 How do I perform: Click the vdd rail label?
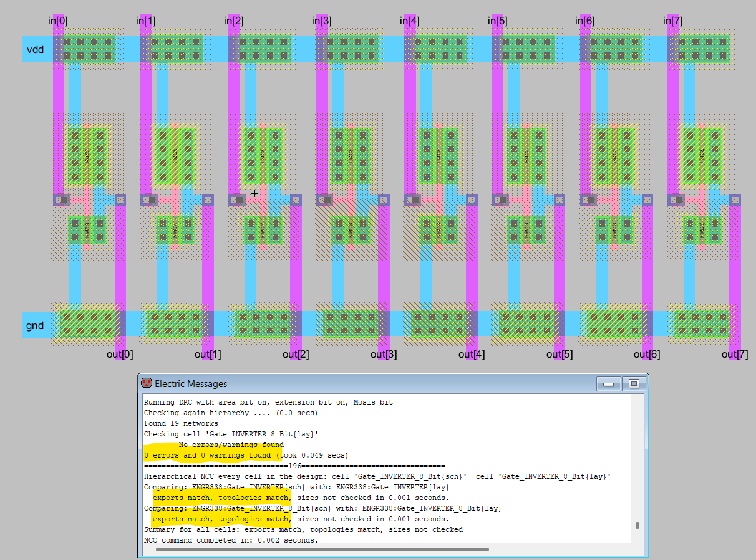(x=36, y=49)
